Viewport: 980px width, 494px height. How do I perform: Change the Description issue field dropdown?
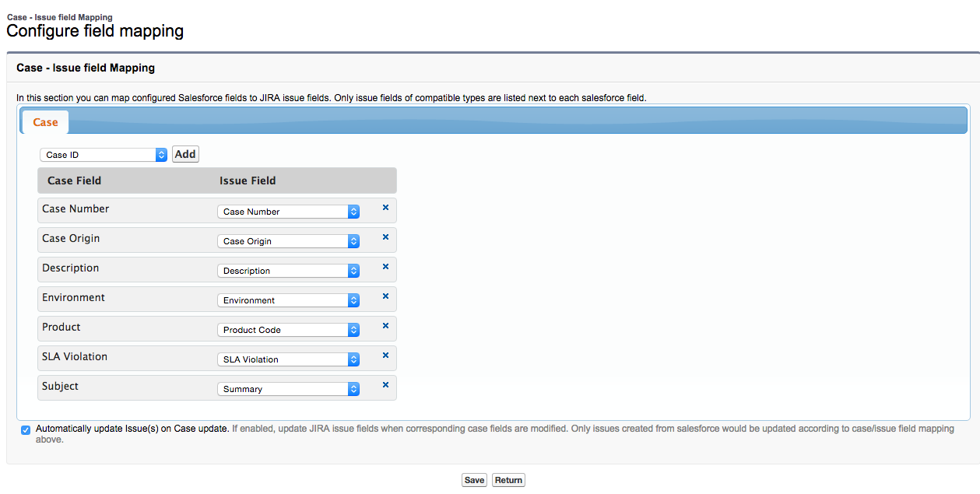[x=288, y=271]
